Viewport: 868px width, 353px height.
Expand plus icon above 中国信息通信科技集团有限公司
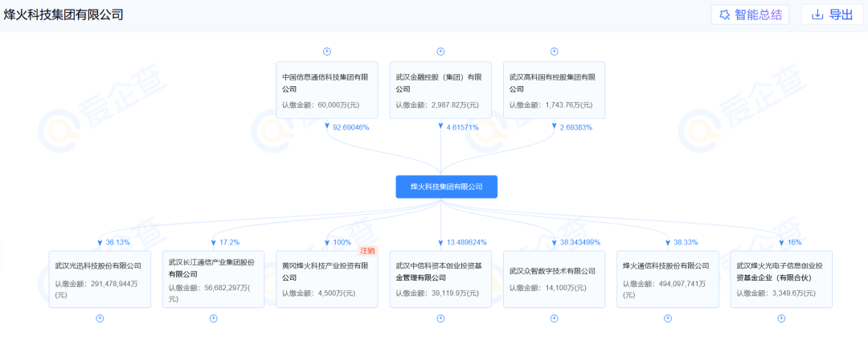click(x=326, y=51)
